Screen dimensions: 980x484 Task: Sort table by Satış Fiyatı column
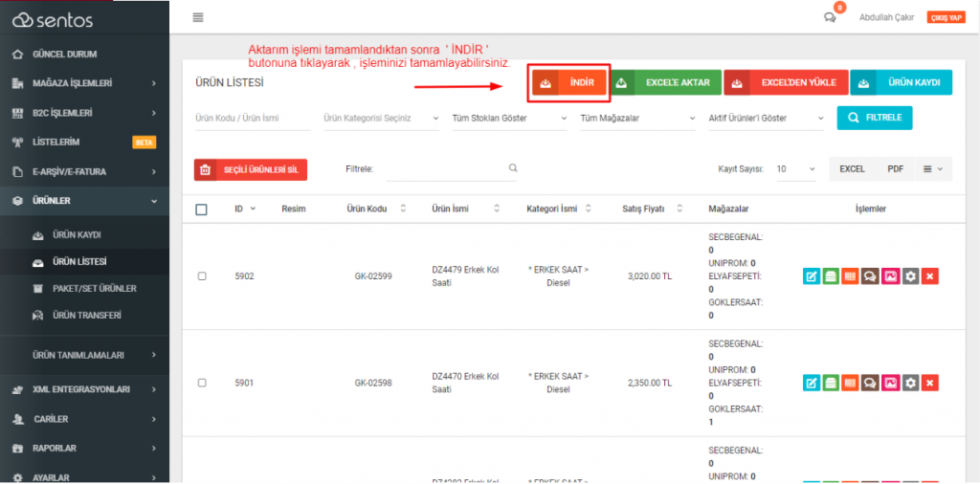coord(655,209)
